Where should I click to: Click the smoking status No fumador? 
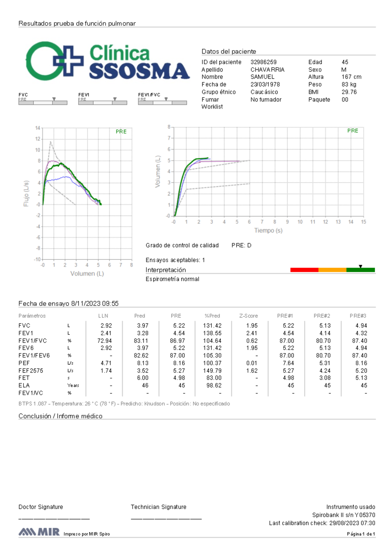coord(266,99)
